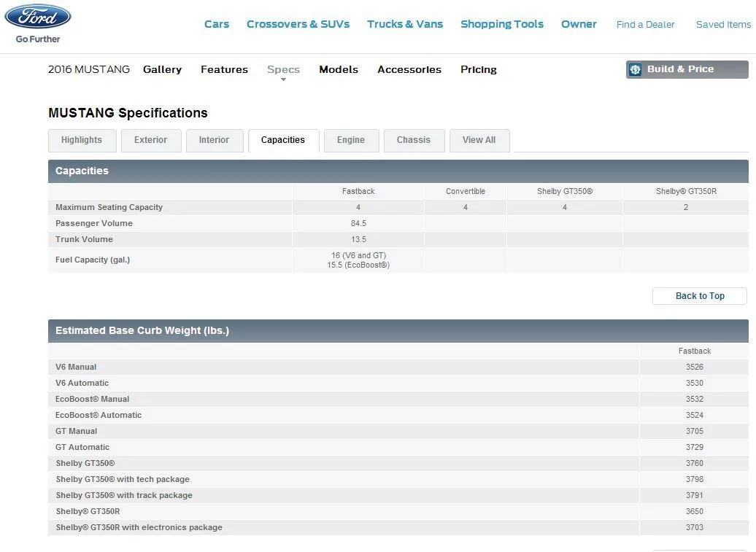Click the Capacities section header
Image resolution: width=756 pixels, height=552 pixels.
click(398, 171)
